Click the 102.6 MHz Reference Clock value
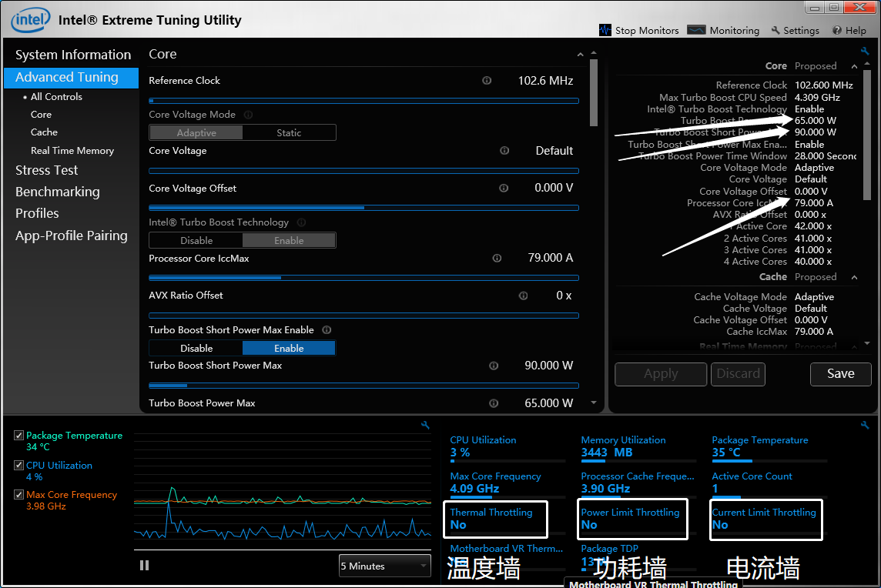 (x=545, y=81)
